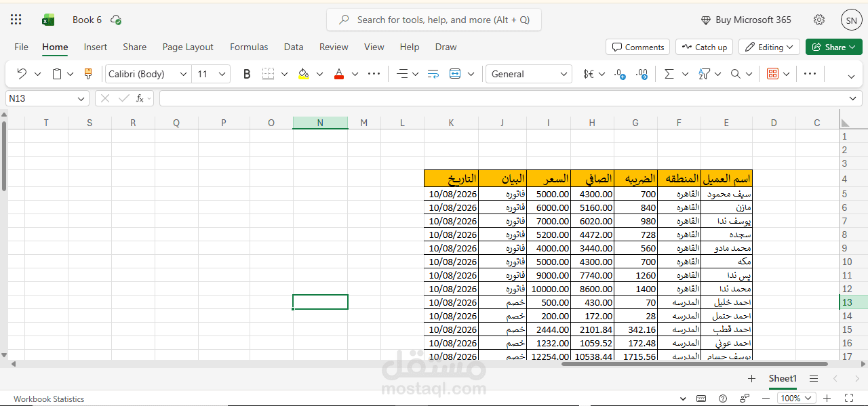Open more ribbon commands ellipsis at right

810,74
